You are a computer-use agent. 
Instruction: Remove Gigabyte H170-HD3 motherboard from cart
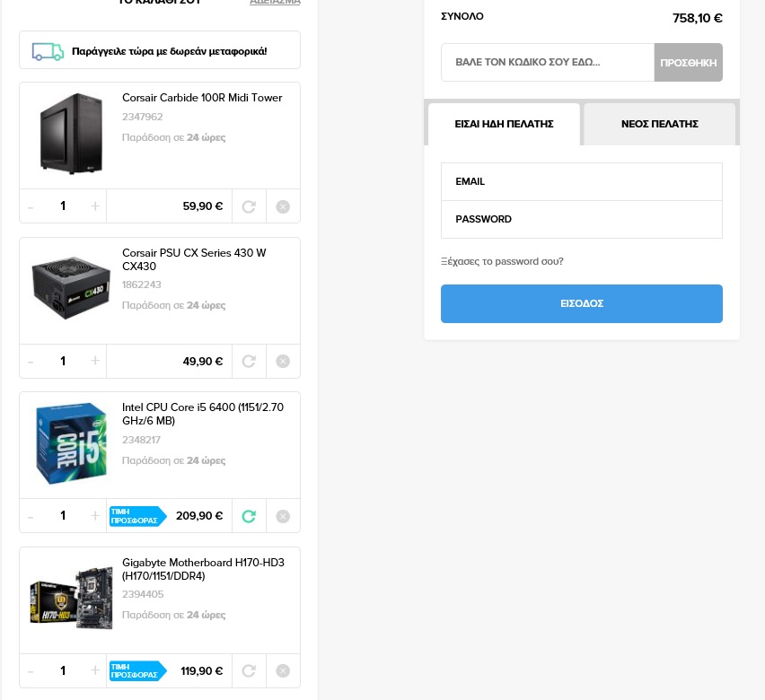283,670
